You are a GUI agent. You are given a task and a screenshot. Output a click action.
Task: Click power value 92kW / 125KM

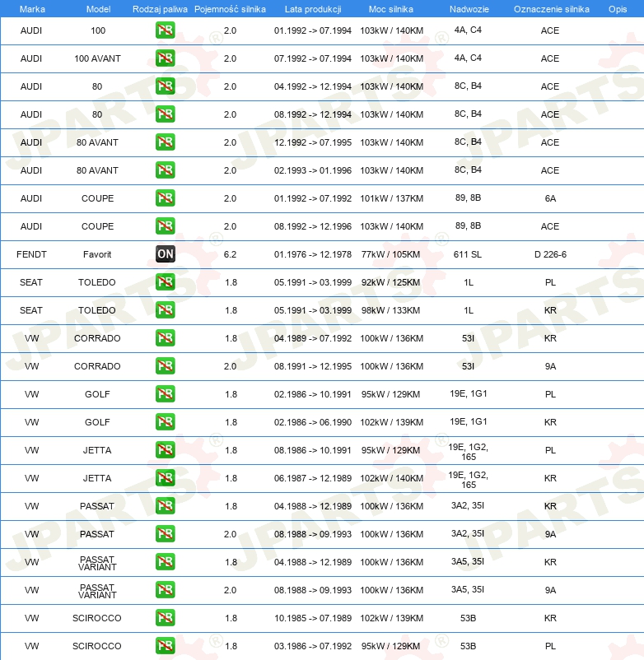click(x=391, y=282)
